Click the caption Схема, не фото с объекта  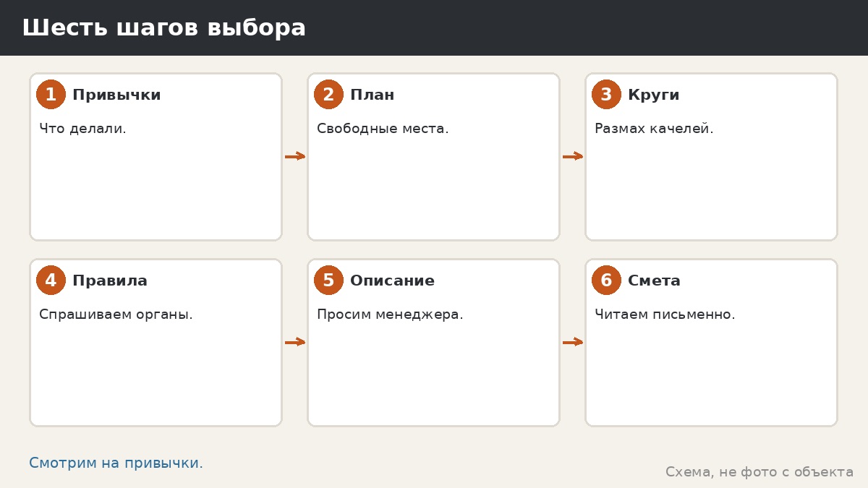(x=759, y=472)
